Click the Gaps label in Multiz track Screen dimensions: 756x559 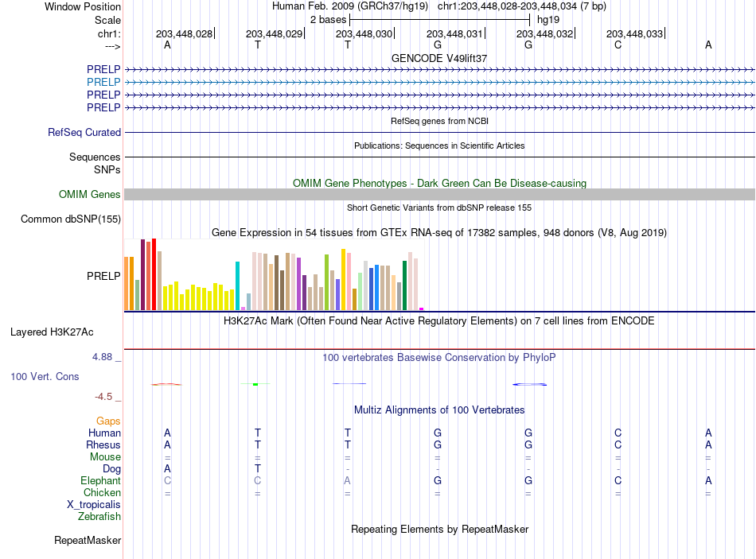coord(108,421)
